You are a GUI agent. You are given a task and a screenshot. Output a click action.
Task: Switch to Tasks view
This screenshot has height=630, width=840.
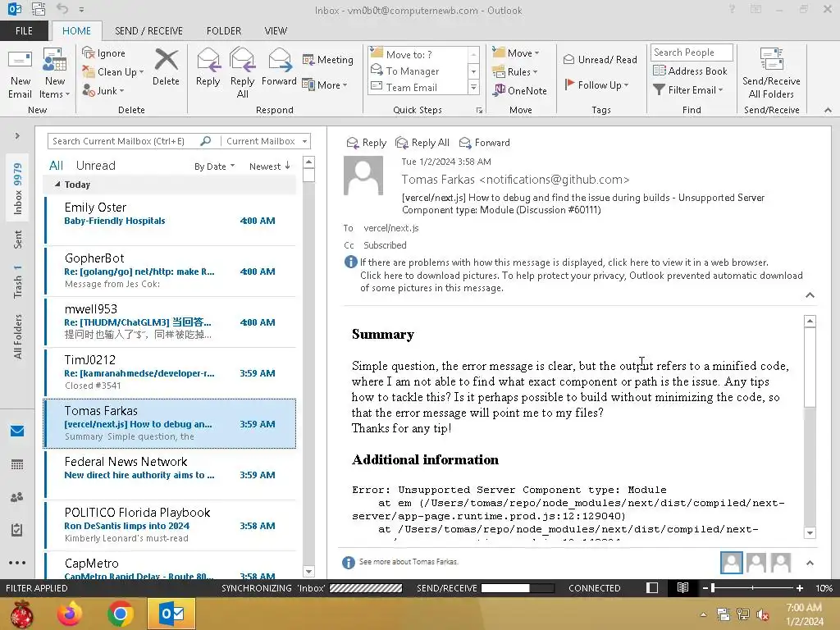(x=17, y=530)
